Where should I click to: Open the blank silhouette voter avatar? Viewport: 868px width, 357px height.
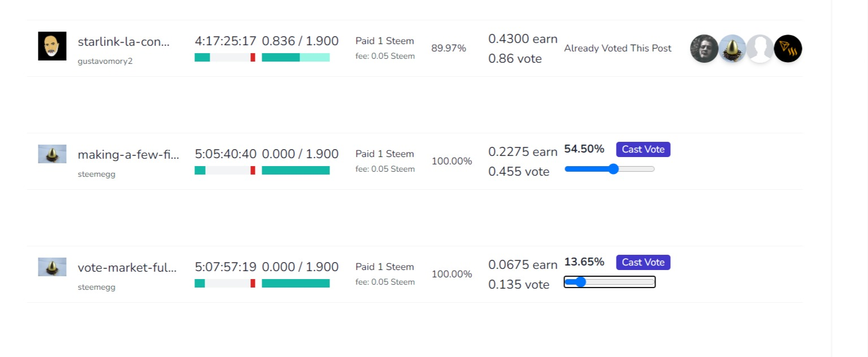[760, 49]
